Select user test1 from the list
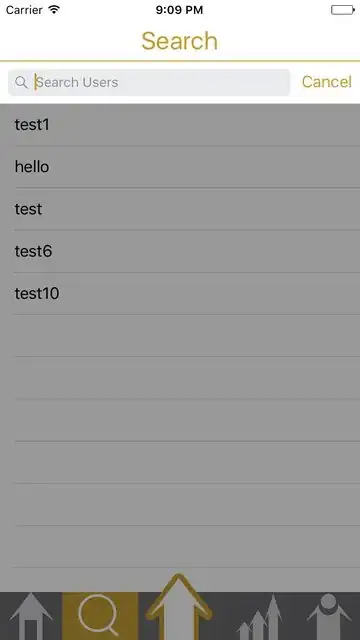360x640 pixels. point(180,125)
